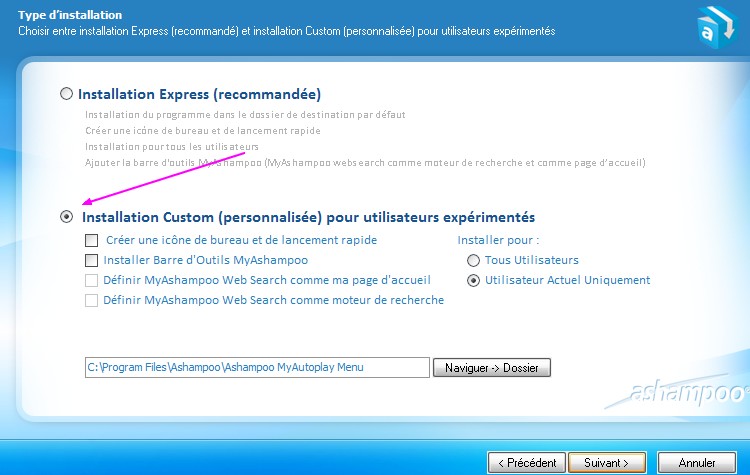Click 'Ajouter la barre d'outils MyAshampoo' text

tap(365, 163)
